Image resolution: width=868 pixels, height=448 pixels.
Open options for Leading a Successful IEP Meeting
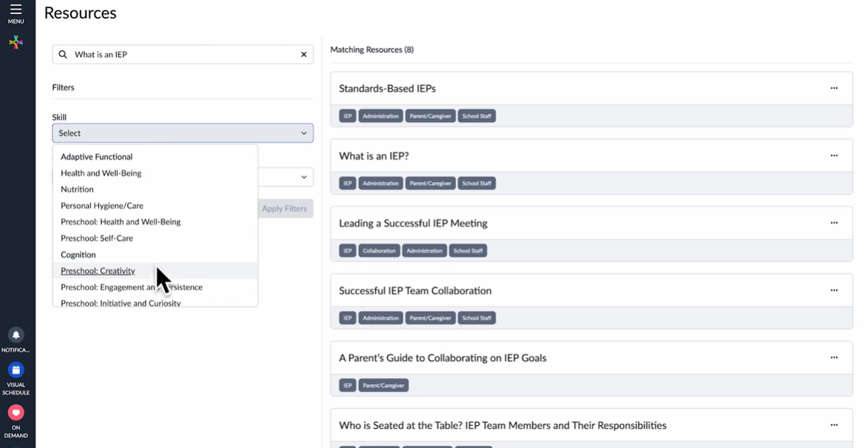pos(834,223)
